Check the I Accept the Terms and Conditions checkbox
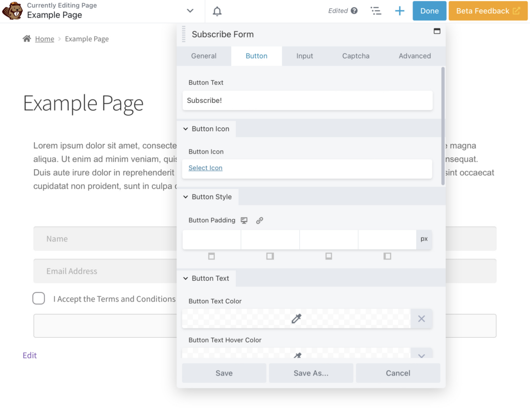 pos(38,298)
